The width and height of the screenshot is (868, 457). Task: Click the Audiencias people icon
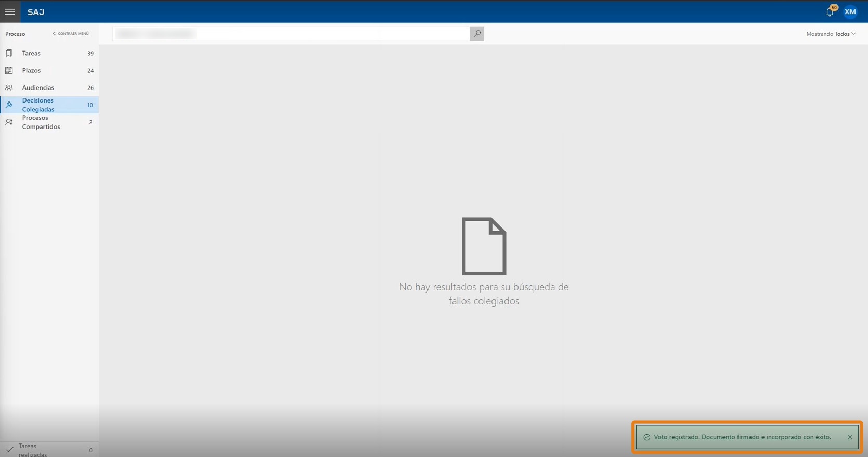[x=9, y=87]
